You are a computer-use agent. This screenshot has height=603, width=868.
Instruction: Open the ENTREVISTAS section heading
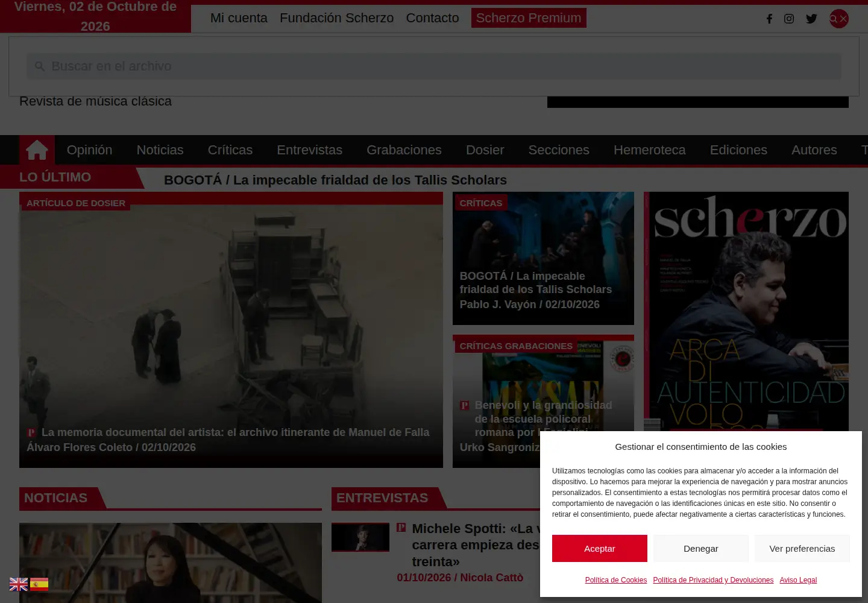click(x=382, y=498)
